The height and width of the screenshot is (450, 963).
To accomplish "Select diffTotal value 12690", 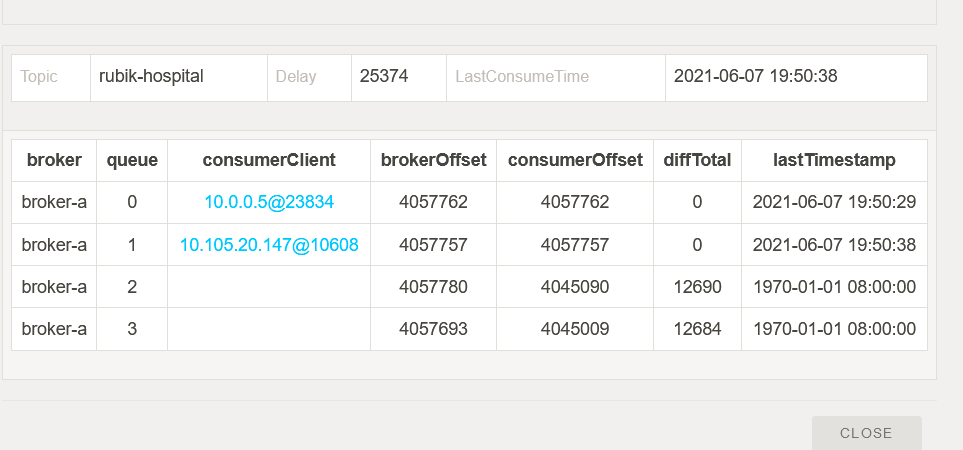I will pyautogui.click(x=697, y=287).
